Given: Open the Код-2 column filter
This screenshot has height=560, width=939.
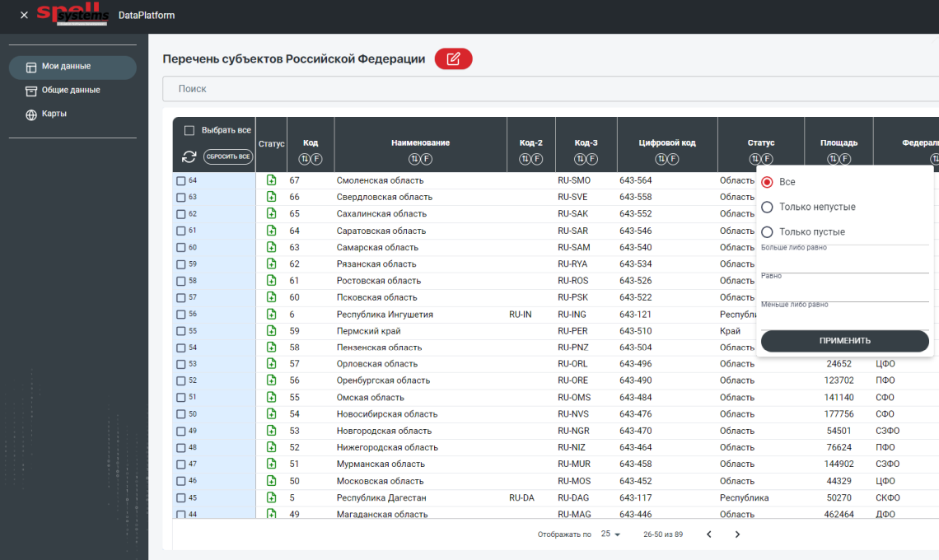Looking at the screenshot, I should 536,159.
